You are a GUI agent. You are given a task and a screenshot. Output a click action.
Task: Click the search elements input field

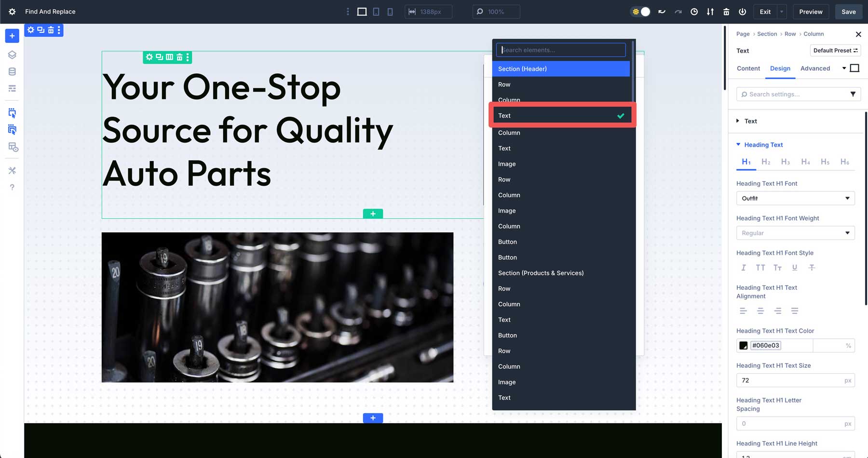click(560, 50)
